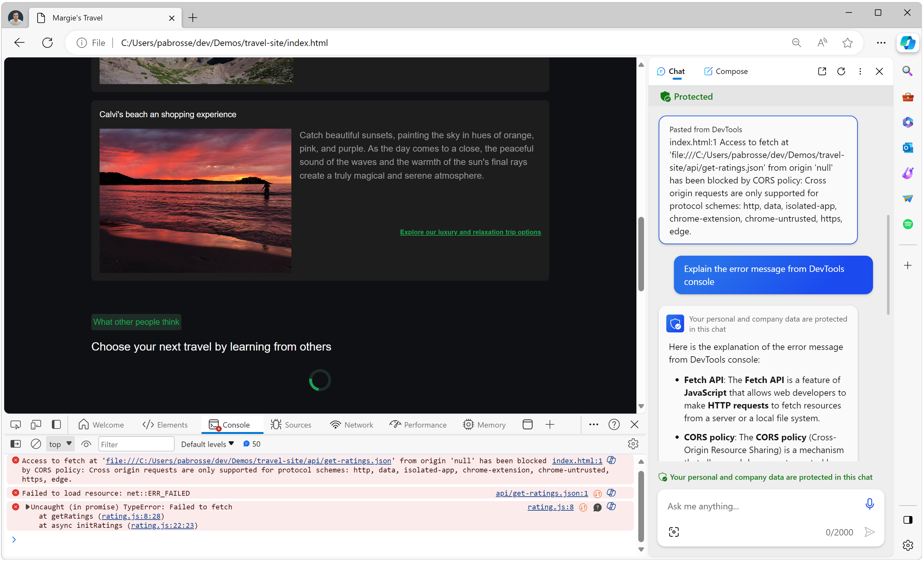Expand the Default levels dropdown filter

point(208,443)
